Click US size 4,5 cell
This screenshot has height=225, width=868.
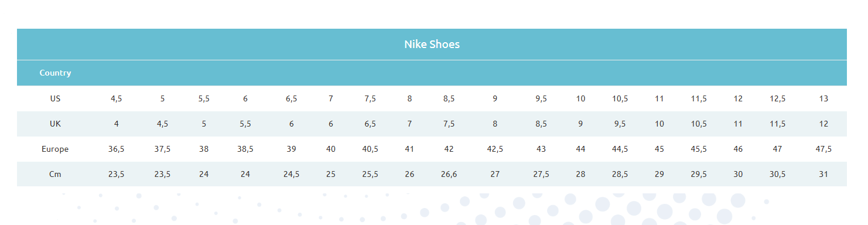(x=117, y=98)
